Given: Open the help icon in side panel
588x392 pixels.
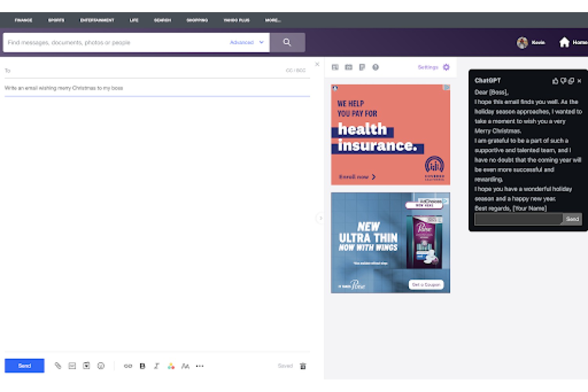Looking at the screenshot, I should pos(376,67).
